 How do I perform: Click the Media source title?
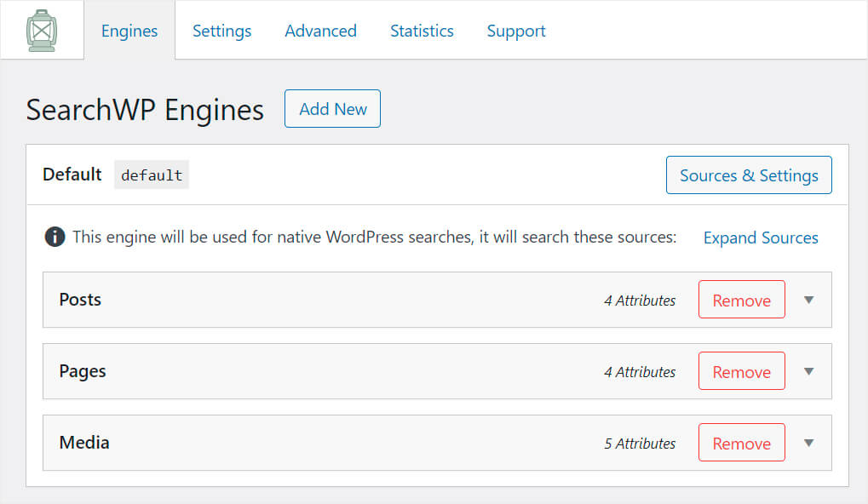(84, 443)
